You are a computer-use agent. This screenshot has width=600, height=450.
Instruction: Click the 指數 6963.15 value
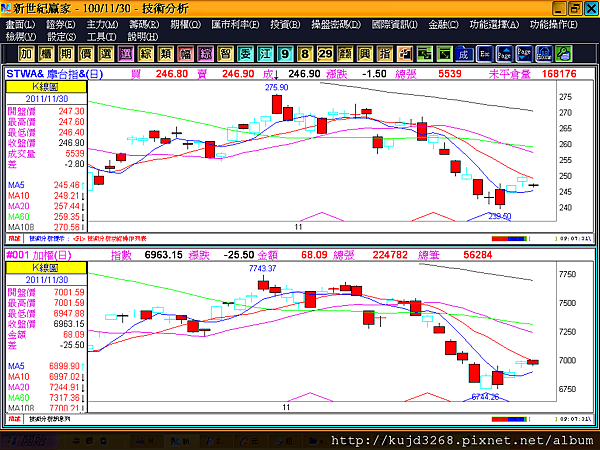pos(163,255)
